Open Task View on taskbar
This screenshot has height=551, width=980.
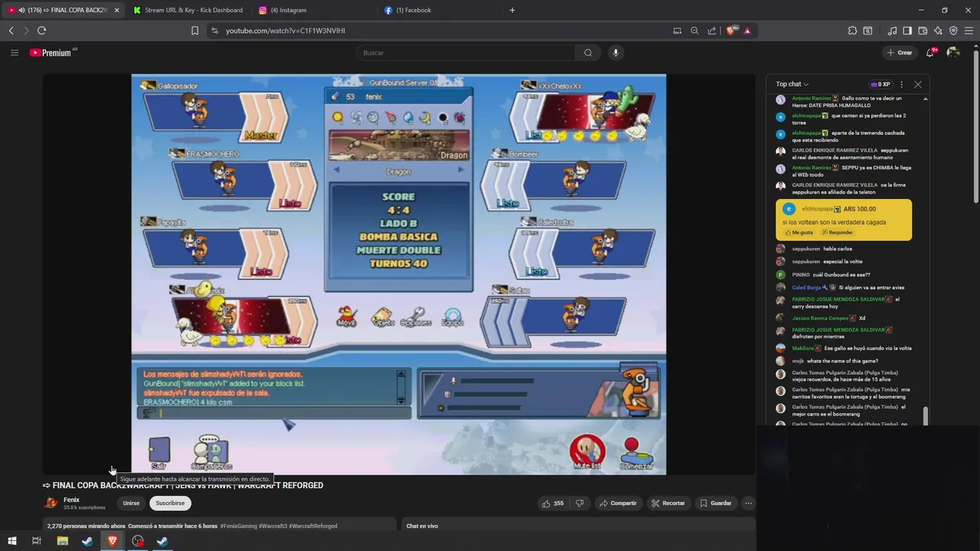point(36,541)
